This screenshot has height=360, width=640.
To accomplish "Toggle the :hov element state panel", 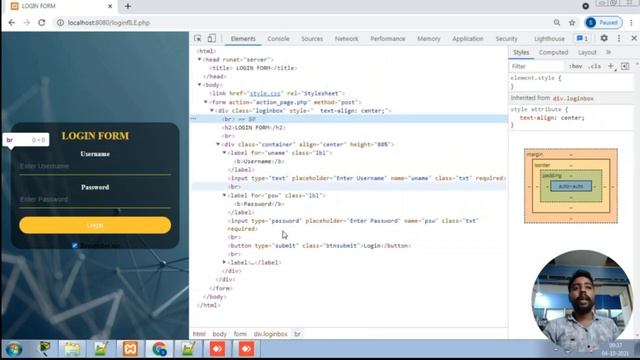I will [x=576, y=66].
